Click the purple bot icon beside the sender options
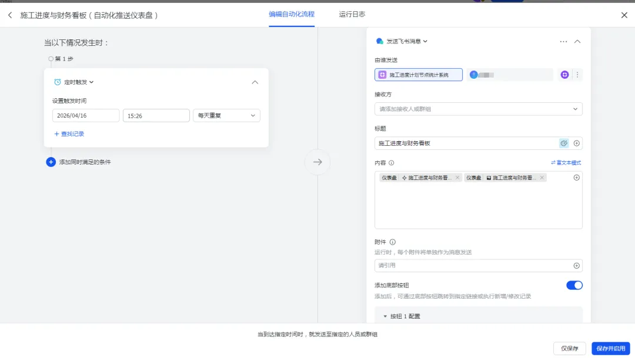Image resolution: width=635 pixels, height=364 pixels. 564,75
